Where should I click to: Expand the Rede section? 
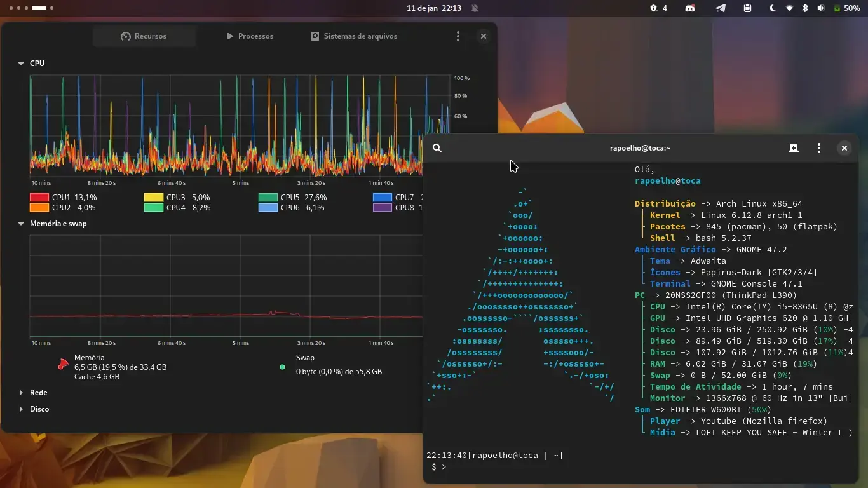tap(22, 393)
